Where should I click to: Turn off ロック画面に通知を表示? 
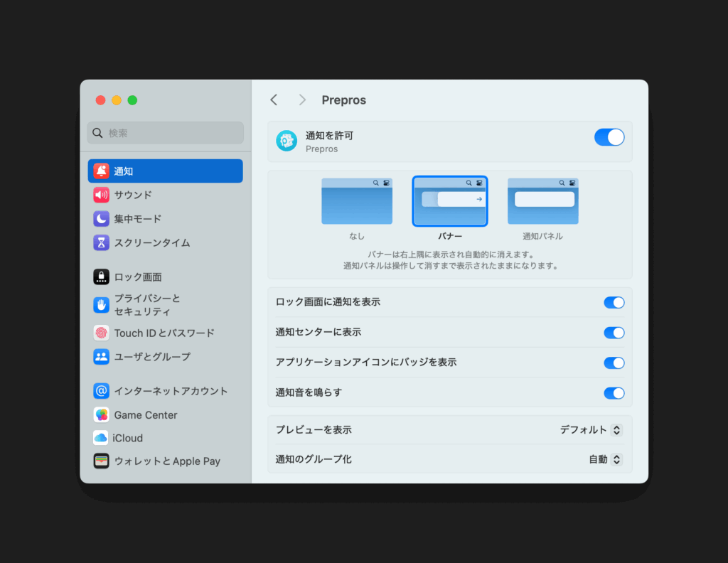pos(614,302)
